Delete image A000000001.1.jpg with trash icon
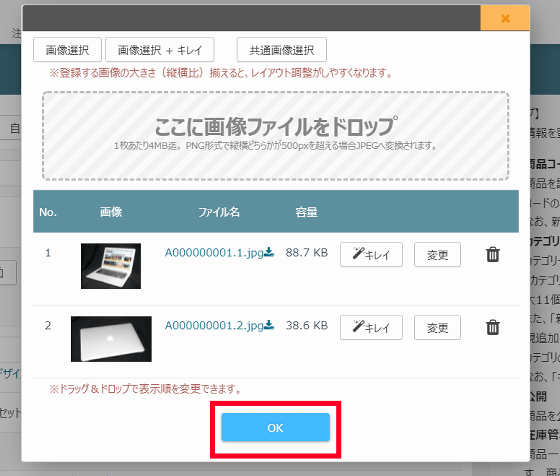The height and width of the screenshot is (476, 560). coord(492,254)
